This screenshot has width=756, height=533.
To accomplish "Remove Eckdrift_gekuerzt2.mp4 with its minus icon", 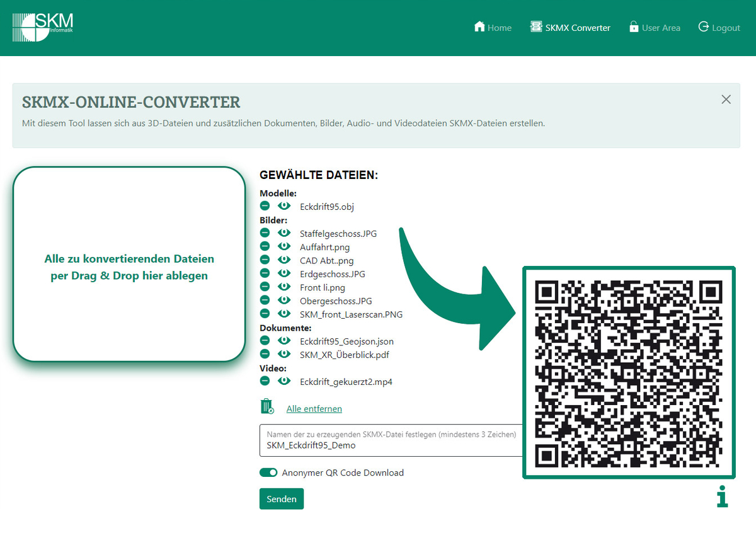I will coord(265,381).
